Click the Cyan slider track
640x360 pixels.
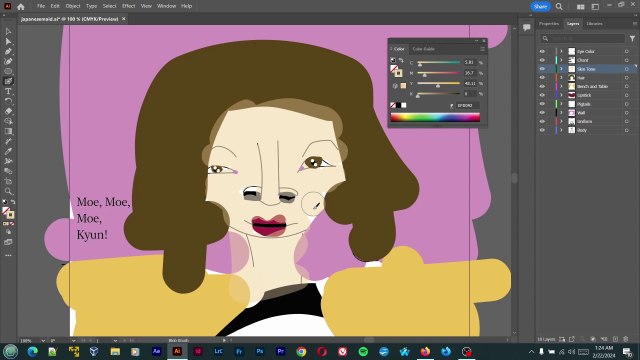[x=438, y=62]
